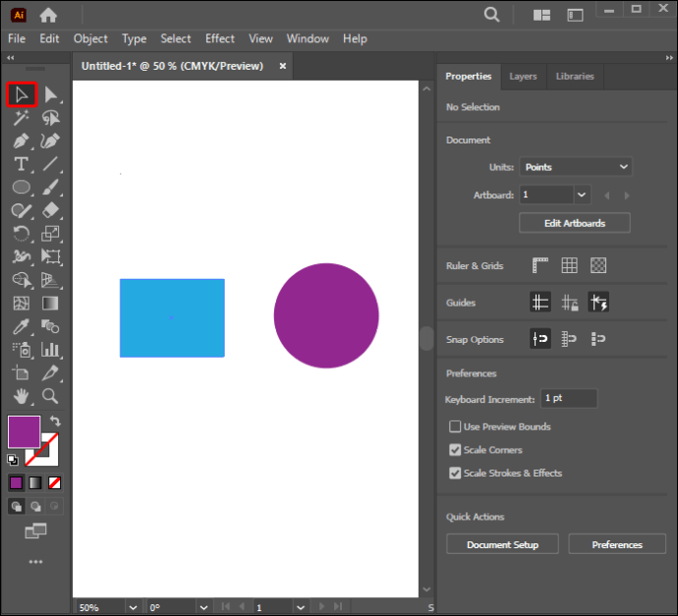This screenshot has height=616, width=678.
Task: Toggle Scale Strokes & Effects checkbox
Action: point(455,473)
